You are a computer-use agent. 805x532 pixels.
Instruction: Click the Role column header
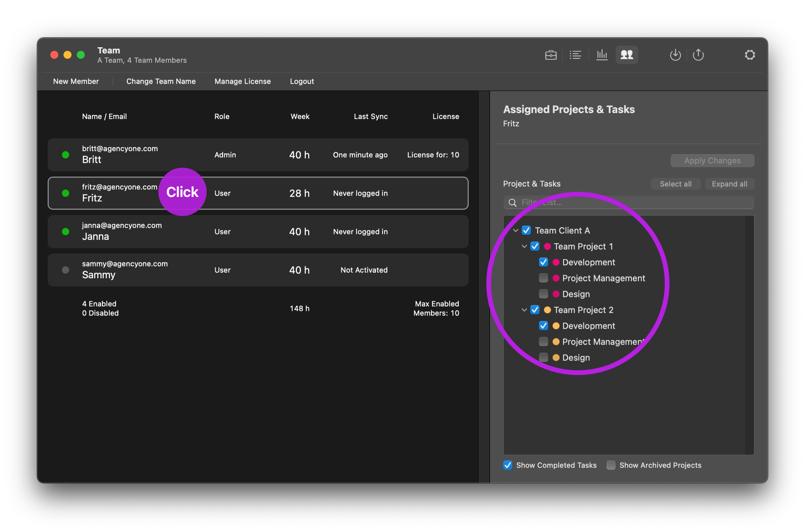pos(222,116)
